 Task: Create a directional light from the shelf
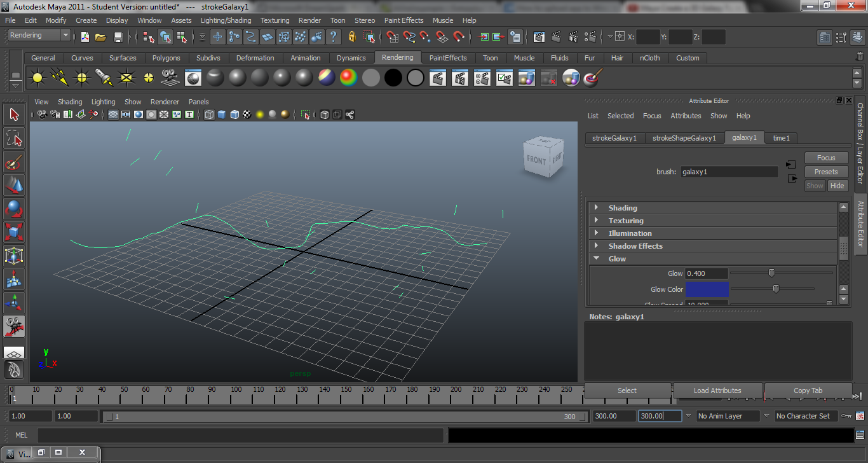click(x=60, y=78)
